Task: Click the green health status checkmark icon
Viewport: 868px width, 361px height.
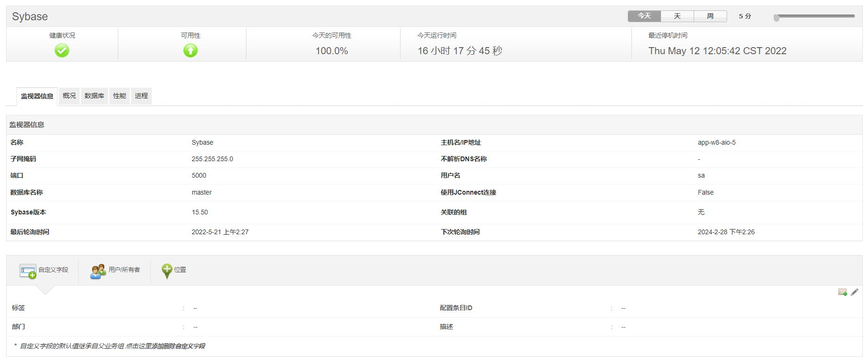Action: 62,50
